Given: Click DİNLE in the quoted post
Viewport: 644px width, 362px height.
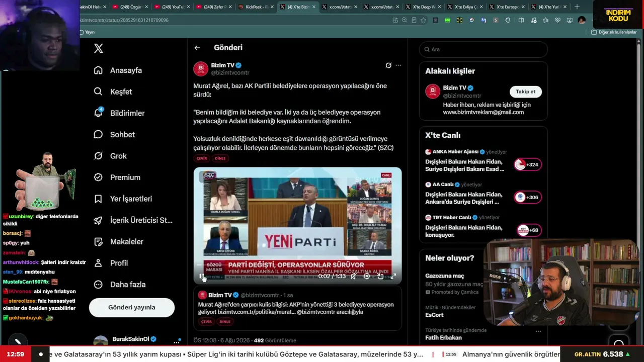Looking at the screenshot, I should [x=225, y=322].
